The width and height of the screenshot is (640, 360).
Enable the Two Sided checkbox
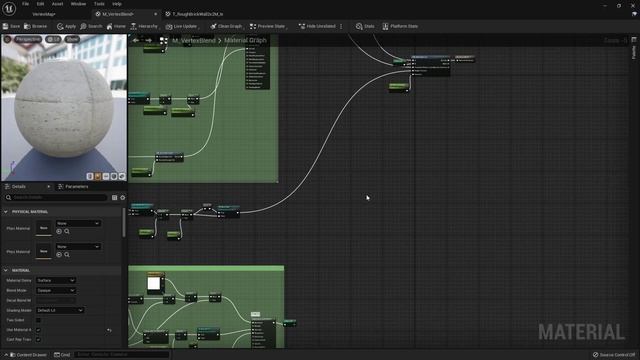coord(38,320)
